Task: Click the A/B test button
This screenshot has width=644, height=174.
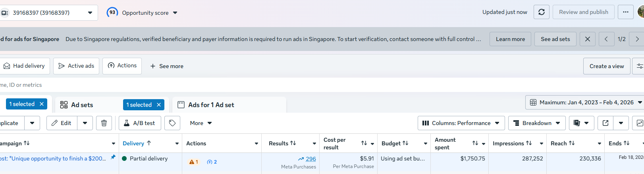Action: point(140,123)
